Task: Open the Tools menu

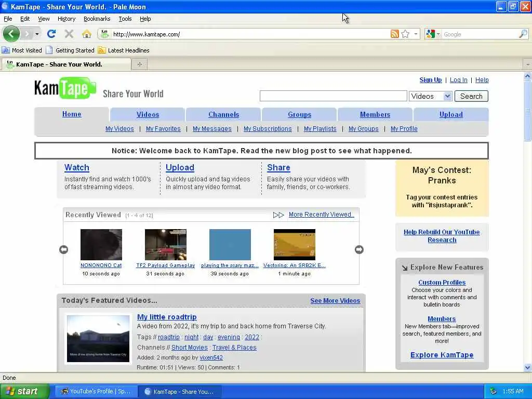Action: (125, 19)
